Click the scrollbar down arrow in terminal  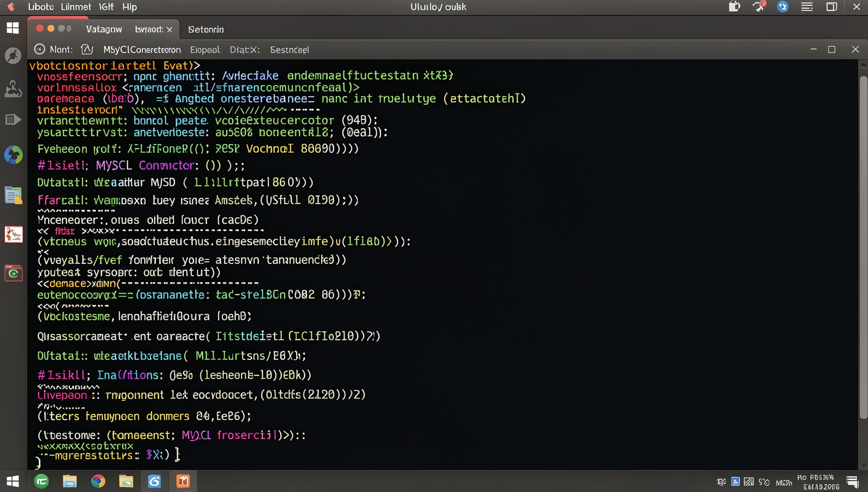863,465
